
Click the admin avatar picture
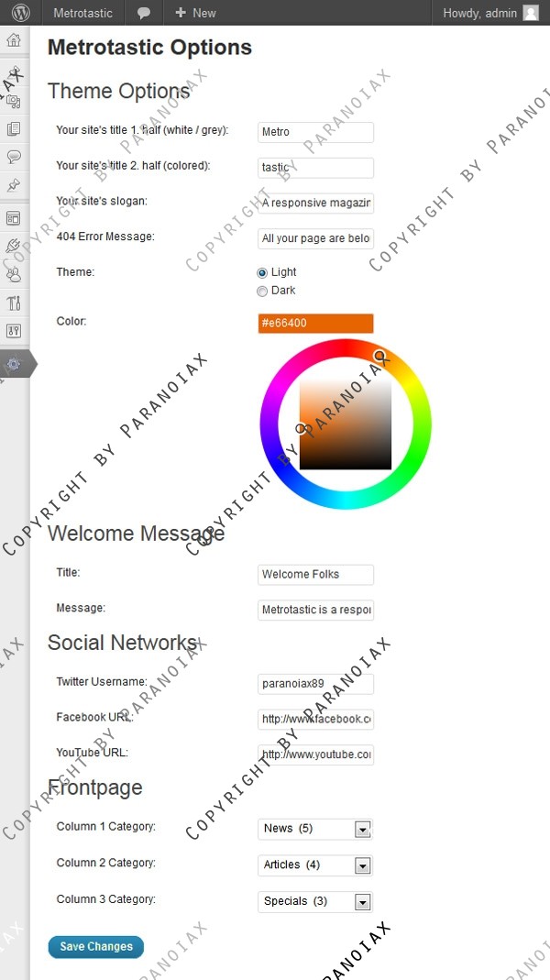coord(531,13)
